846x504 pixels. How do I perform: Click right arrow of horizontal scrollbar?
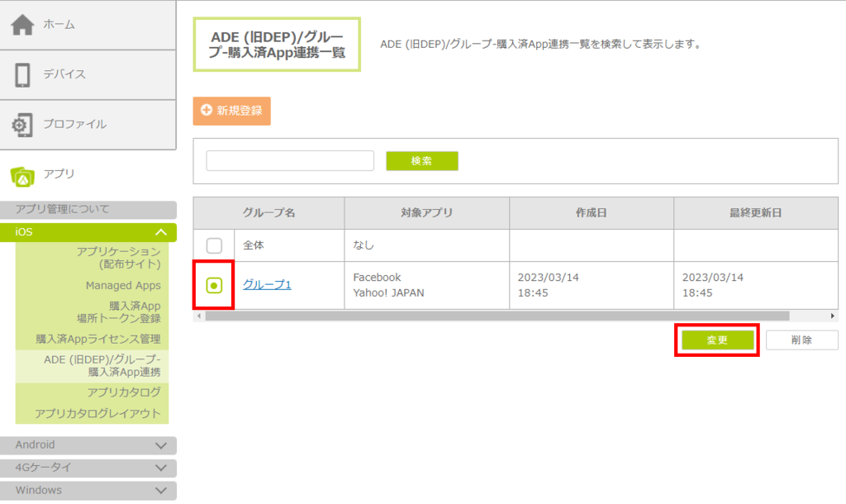coord(833,316)
